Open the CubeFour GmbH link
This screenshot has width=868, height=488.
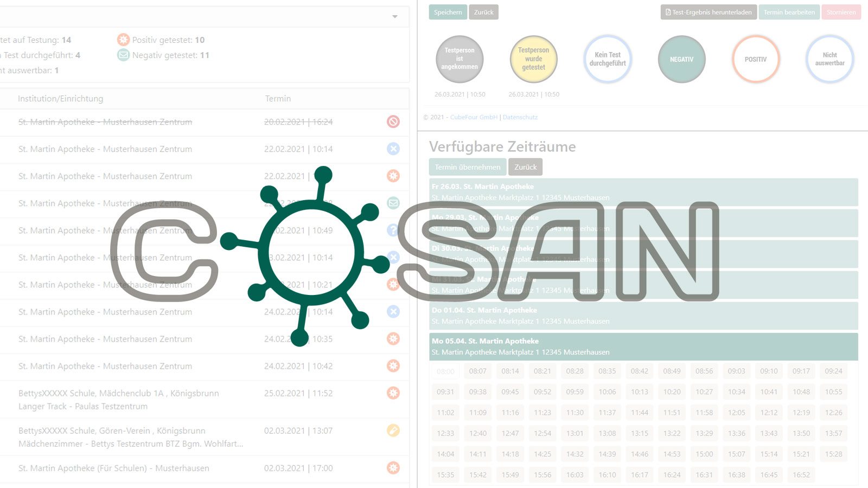[x=474, y=117]
